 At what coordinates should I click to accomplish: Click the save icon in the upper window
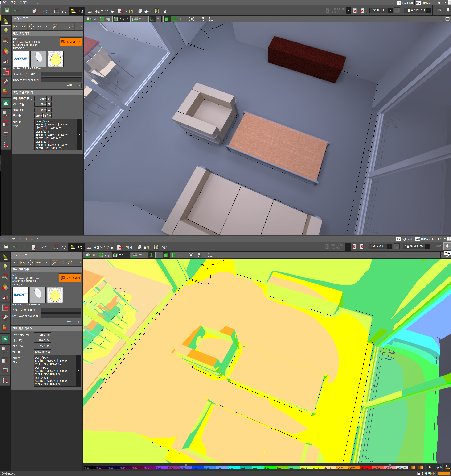[7, 11]
